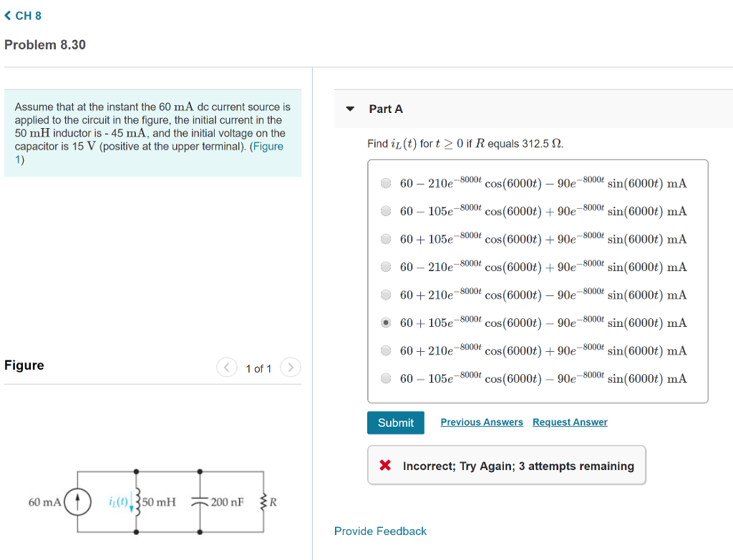Click Request Answer
The image size is (733, 560).
click(x=570, y=422)
